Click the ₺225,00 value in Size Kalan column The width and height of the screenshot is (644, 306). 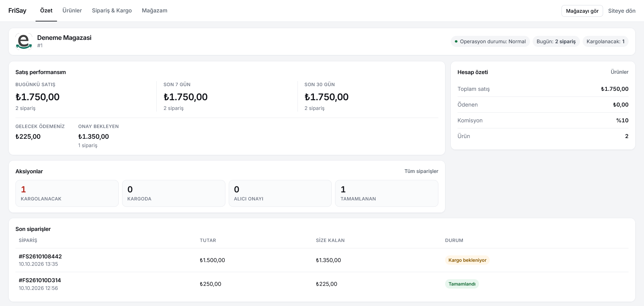point(326,284)
